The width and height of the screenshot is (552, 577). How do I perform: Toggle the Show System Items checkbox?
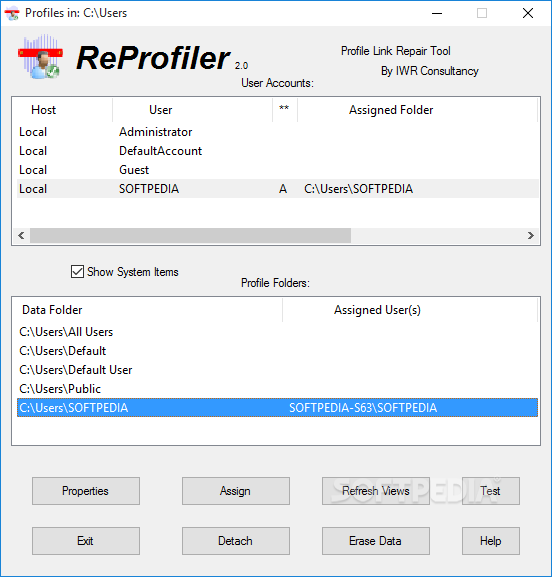tap(77, 272)
